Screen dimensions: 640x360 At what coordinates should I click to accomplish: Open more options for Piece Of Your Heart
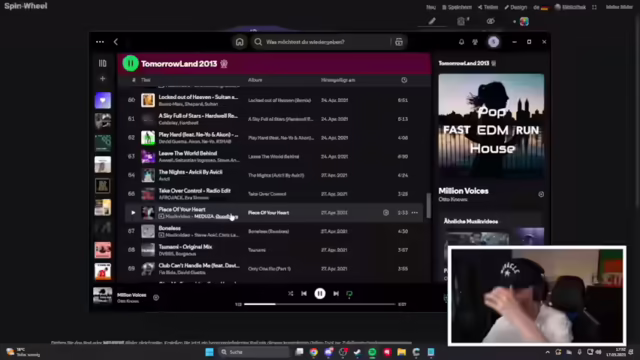tap(415, 213)
